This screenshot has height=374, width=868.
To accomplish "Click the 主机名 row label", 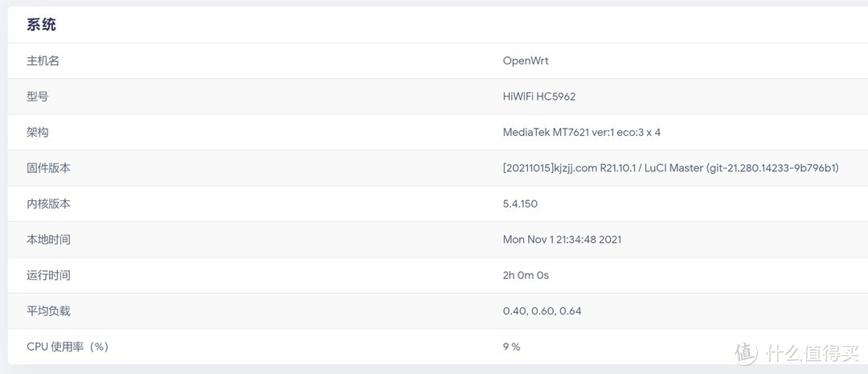I will [x=43, y=61].
